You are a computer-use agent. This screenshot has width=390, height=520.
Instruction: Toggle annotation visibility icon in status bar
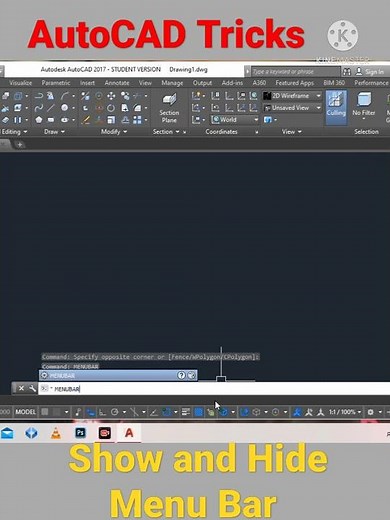tap(297, 412)
